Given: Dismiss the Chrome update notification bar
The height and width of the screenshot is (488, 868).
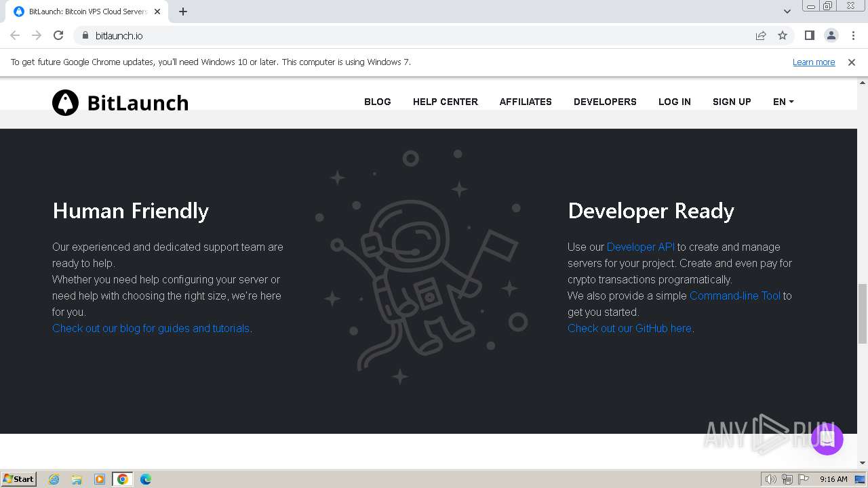Looking at the screenshot, I should click(x=852, y=62).
